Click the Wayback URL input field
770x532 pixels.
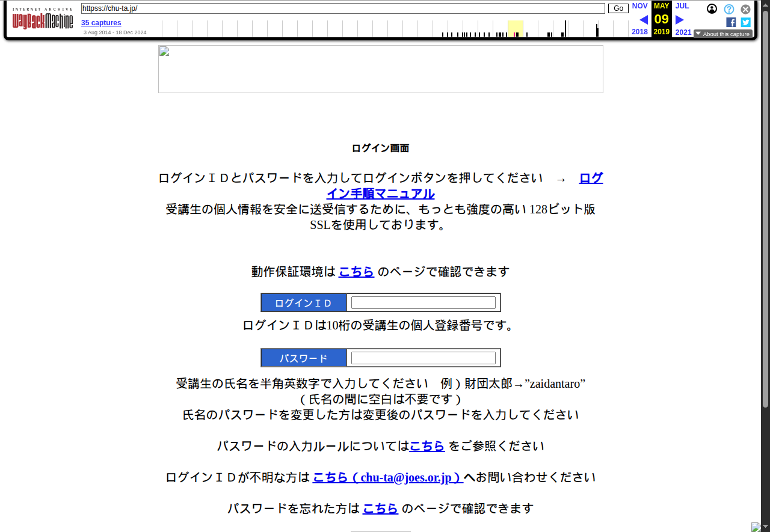pyautogui.click(x=343, y=8)
